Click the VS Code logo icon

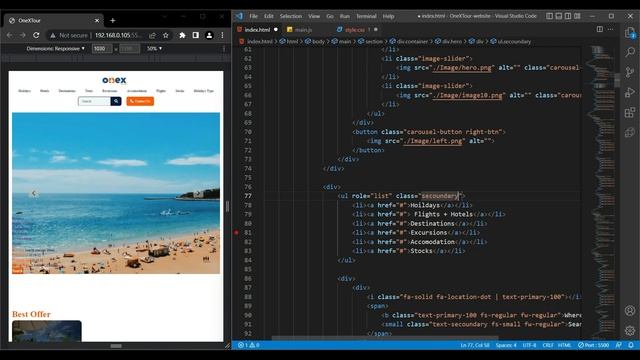[x=239, y=16]
